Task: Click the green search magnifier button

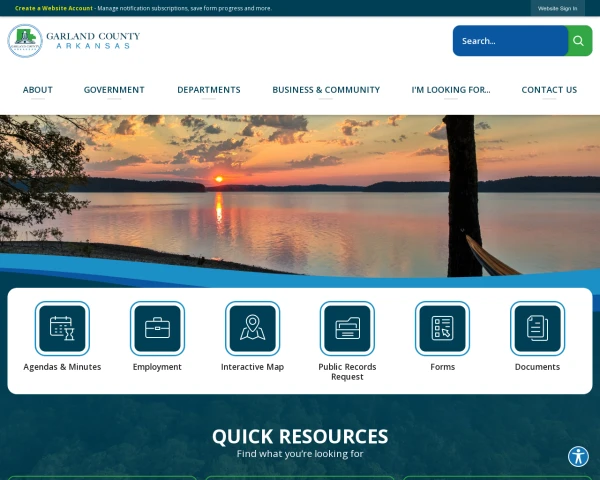Action: pyautogui.click(x=579, y=41)
